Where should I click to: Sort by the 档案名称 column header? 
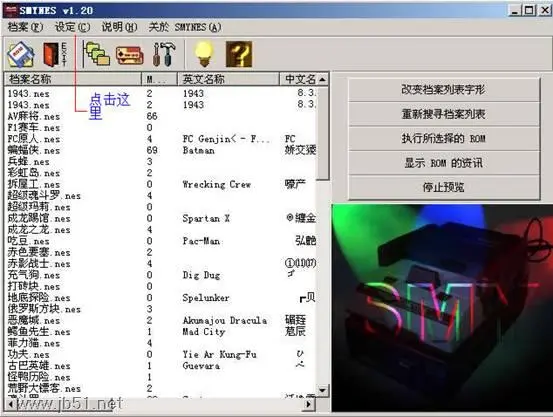(x=73, y=79)
